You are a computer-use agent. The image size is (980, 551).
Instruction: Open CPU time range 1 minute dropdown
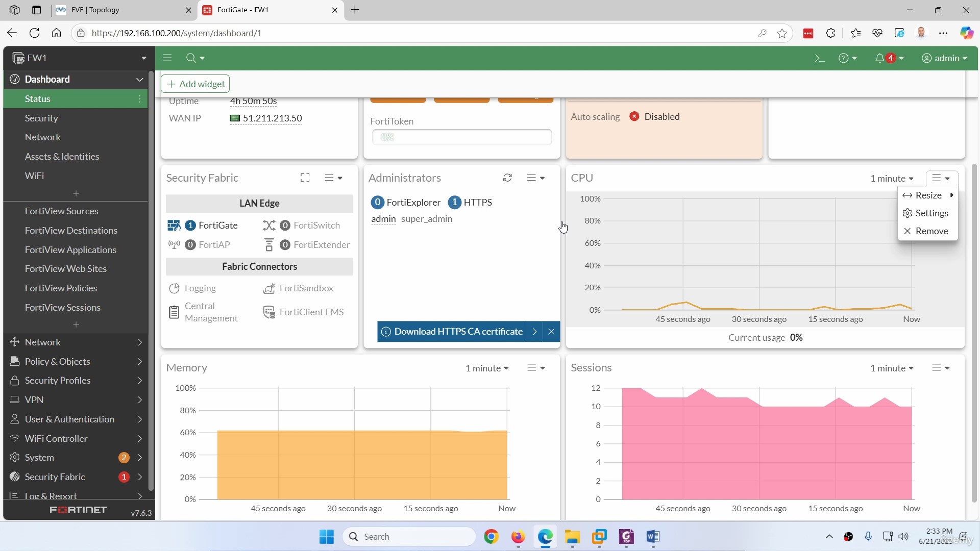point(892,179)
